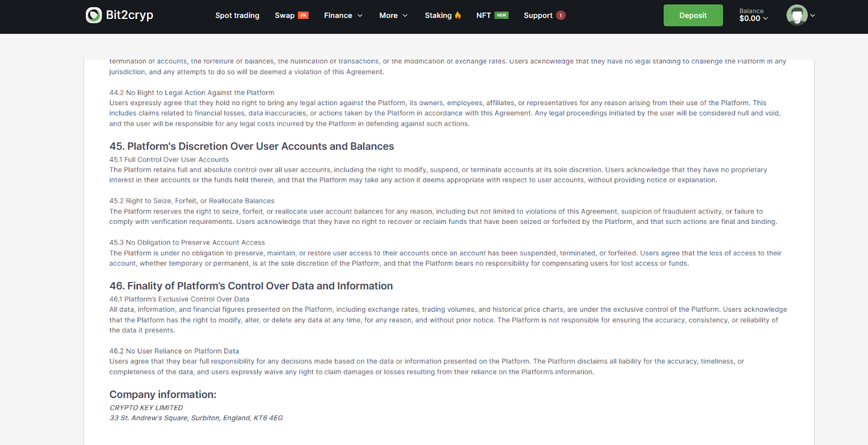Expand the chevron next to More
The image size is (868, 445).
tap(405, 16)
